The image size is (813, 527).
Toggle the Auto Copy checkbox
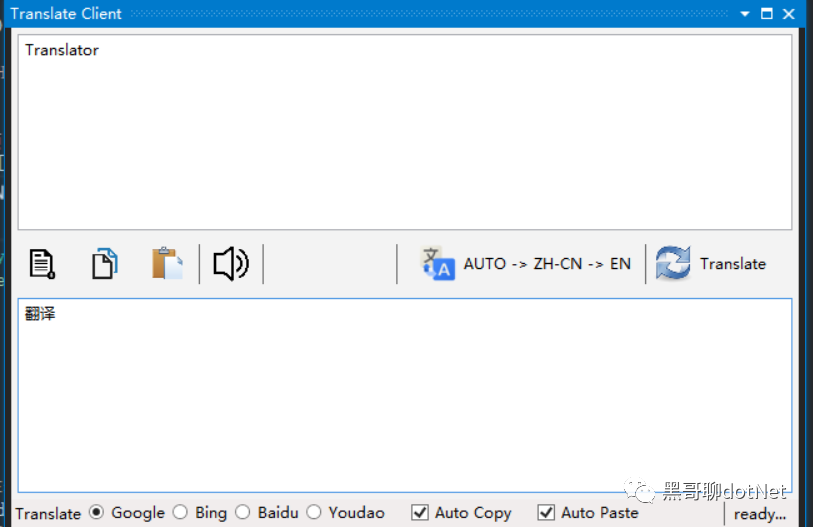pos(419,512)
